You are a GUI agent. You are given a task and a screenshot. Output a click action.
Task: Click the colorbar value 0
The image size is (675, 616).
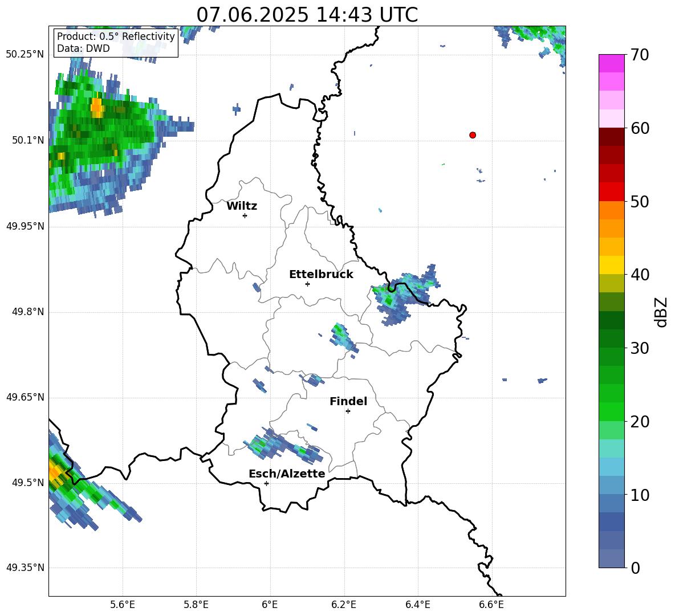635,568
